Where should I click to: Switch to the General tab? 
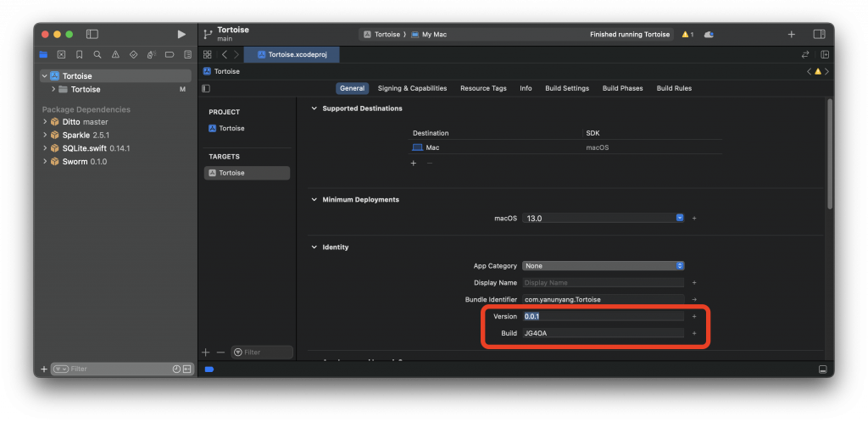coord(352,88)
